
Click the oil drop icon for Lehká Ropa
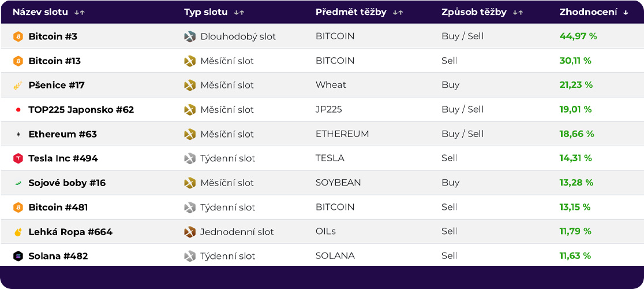18,232
